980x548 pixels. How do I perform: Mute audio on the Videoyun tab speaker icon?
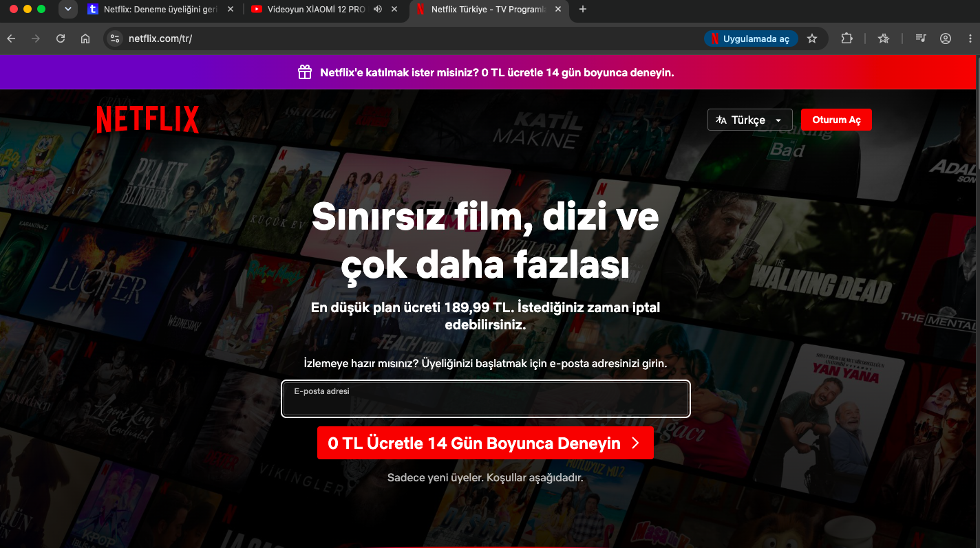[x=377, y=10]
